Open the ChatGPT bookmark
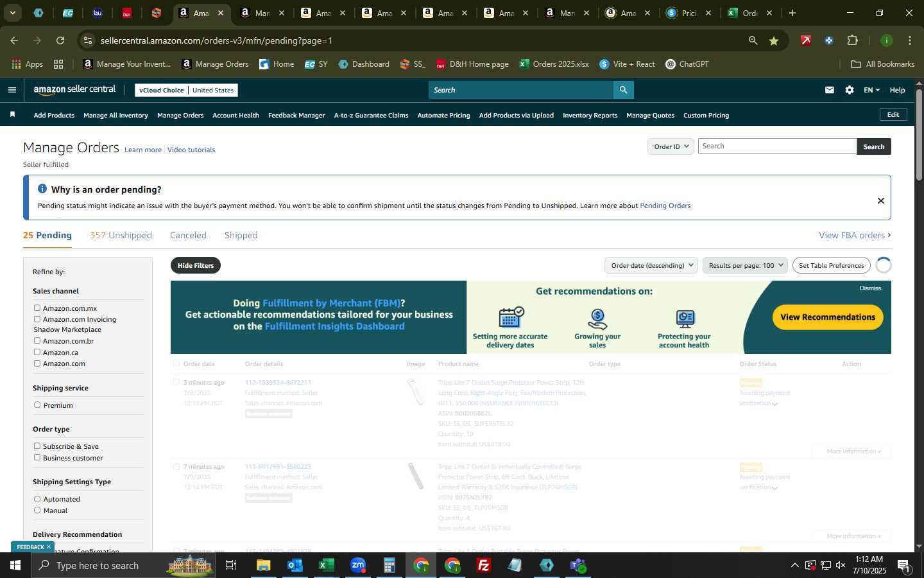Image resolution: width=924 pixels, height=578 pixels. tap(687, 64)
